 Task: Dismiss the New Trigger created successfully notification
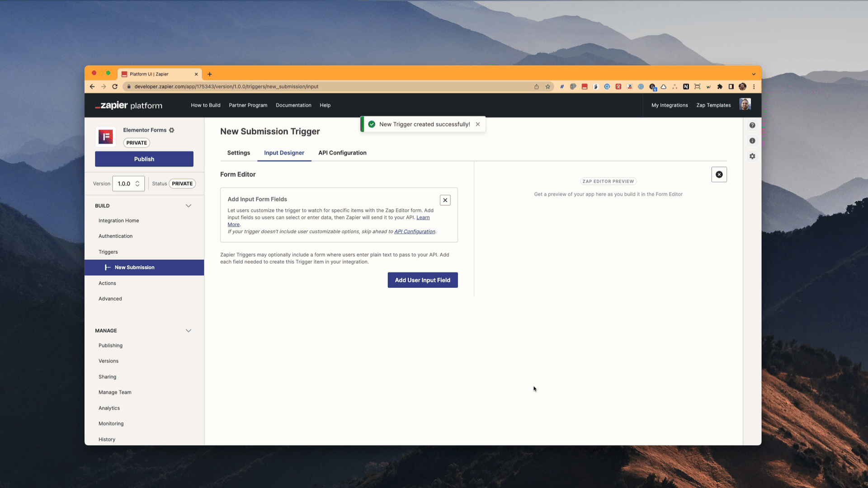pos(477,124)
